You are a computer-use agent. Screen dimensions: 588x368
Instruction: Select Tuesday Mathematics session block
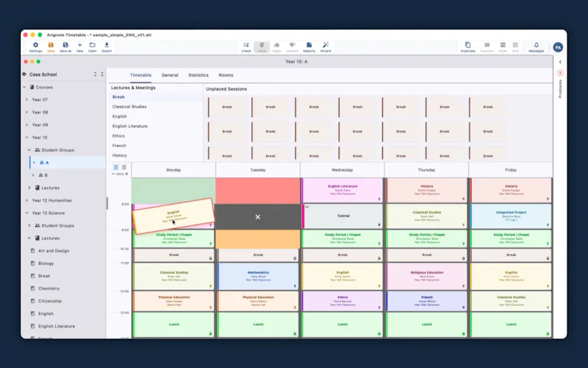point(258,277)
